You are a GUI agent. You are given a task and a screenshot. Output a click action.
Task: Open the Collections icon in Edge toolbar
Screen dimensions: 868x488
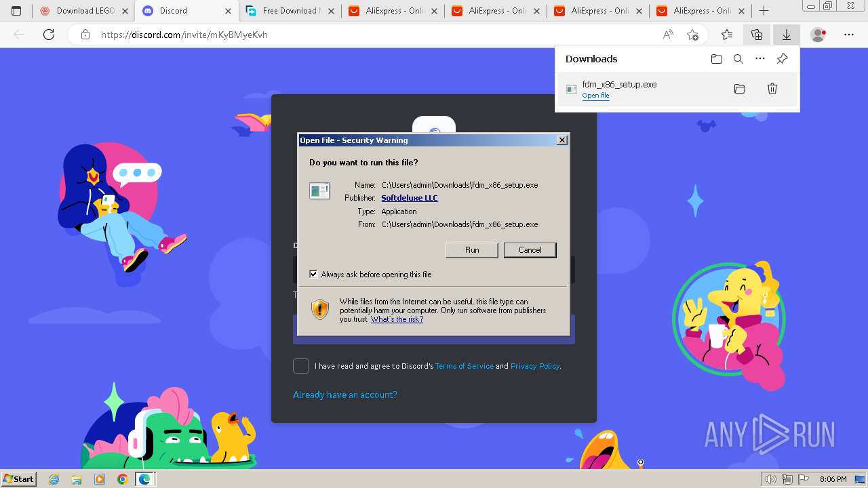pyautogui.click(x=757, y=35)
